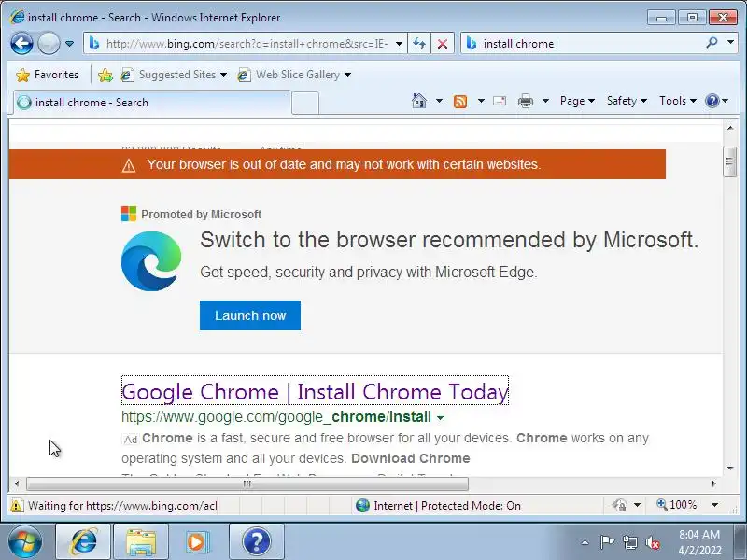Click the network tray icon

[629, 542]
